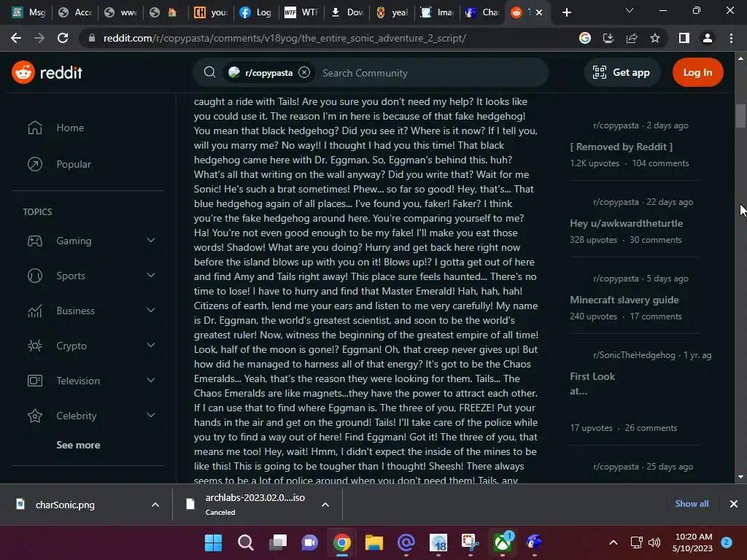Click the '104 comments' text
Screen dimensions: 747x560
(660, 163)
